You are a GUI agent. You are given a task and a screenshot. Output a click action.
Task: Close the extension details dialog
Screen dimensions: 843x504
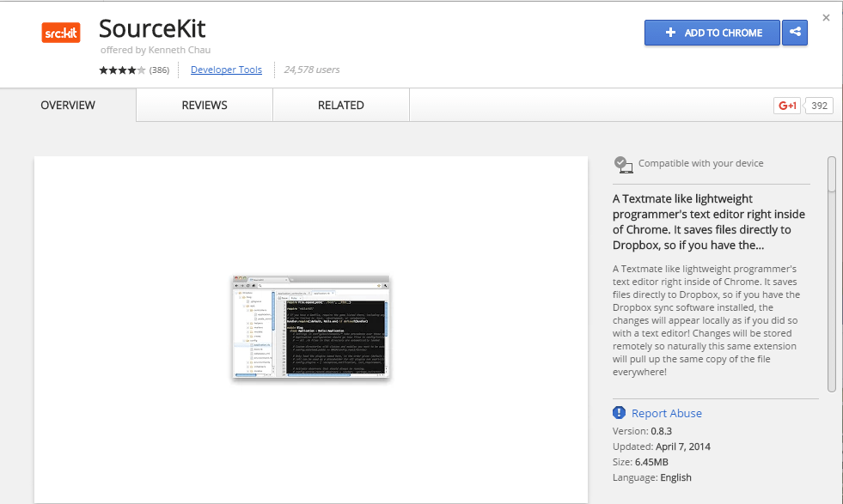pos(827,18)
